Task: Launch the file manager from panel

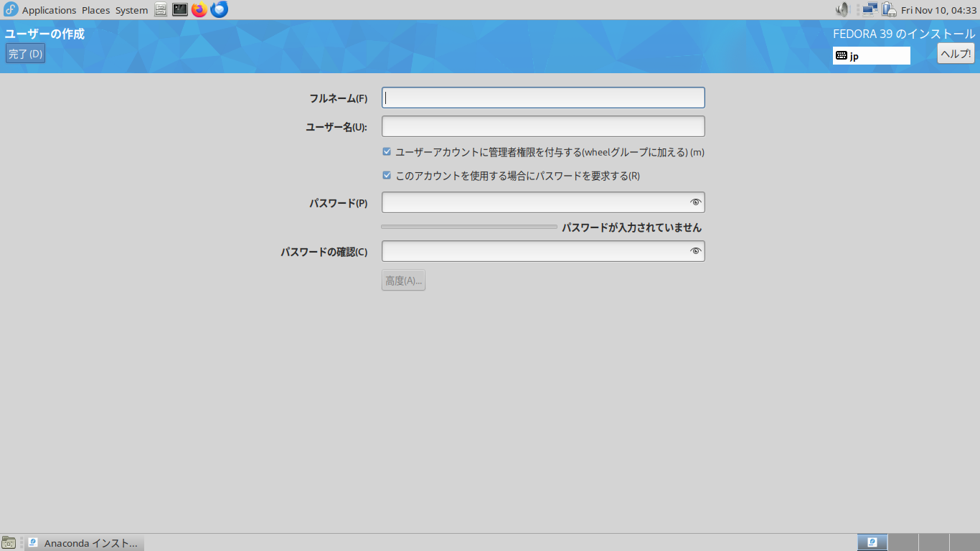Action: click(161, 10)
